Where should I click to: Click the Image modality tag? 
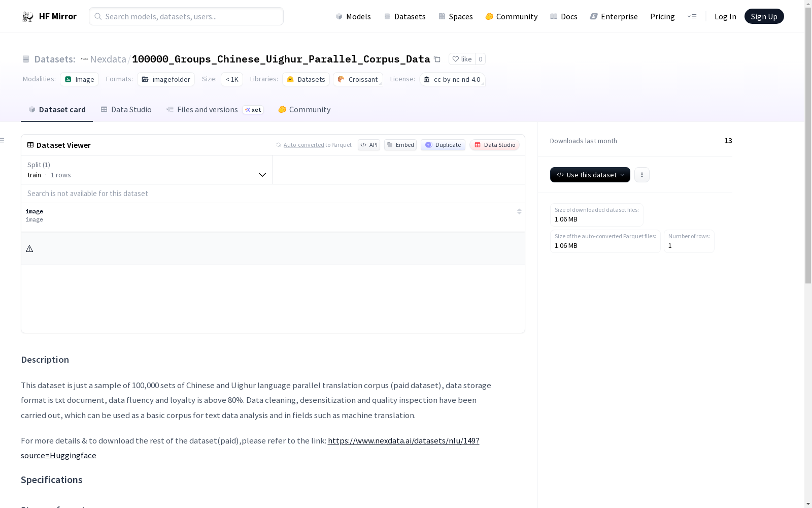[x=79, y=79]
